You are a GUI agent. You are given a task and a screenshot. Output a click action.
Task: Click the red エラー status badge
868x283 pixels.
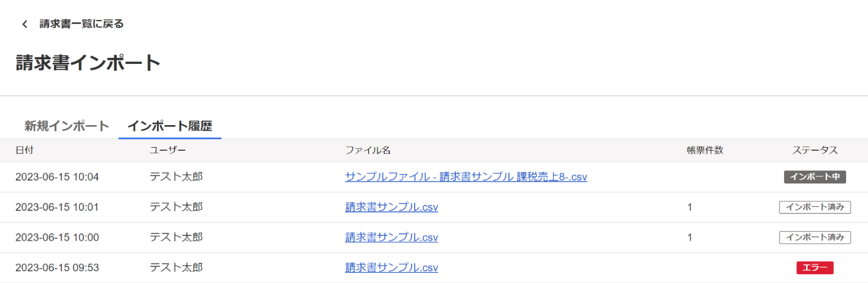pos(815,268)
